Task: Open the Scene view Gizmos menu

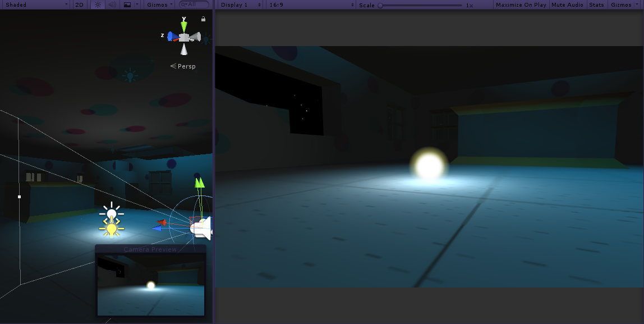Action: click(x=158, y=4)
